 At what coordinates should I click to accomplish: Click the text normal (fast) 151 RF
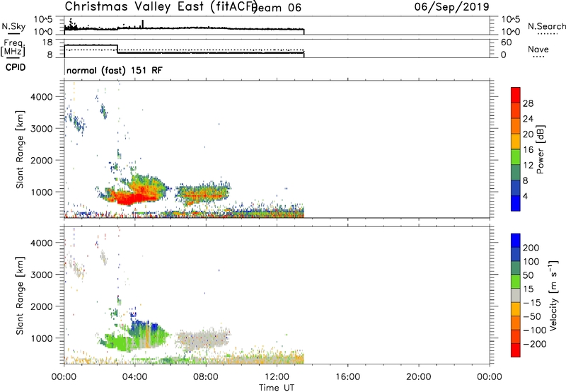pos(115,70)
